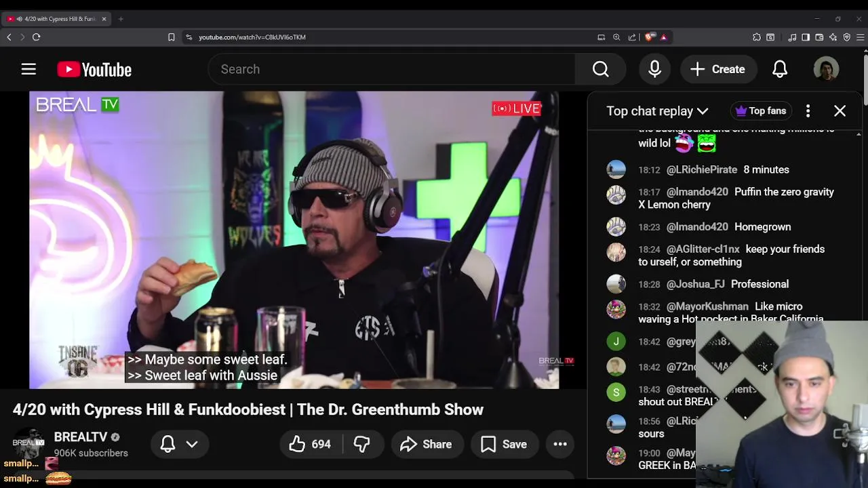868x488 pixels.
Task: Select the 4/20 with Cypress Hill tab
Action: (x=57, y=19)
